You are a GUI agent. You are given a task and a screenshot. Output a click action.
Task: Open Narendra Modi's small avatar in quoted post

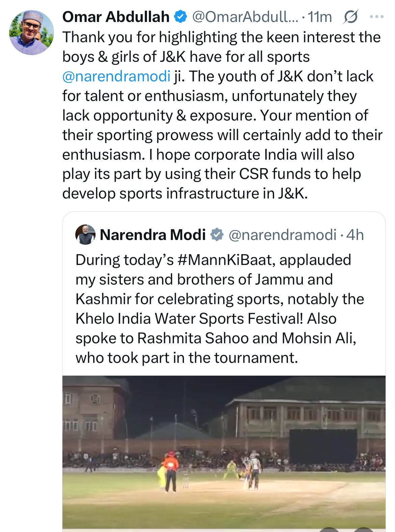tap(85, 235)
